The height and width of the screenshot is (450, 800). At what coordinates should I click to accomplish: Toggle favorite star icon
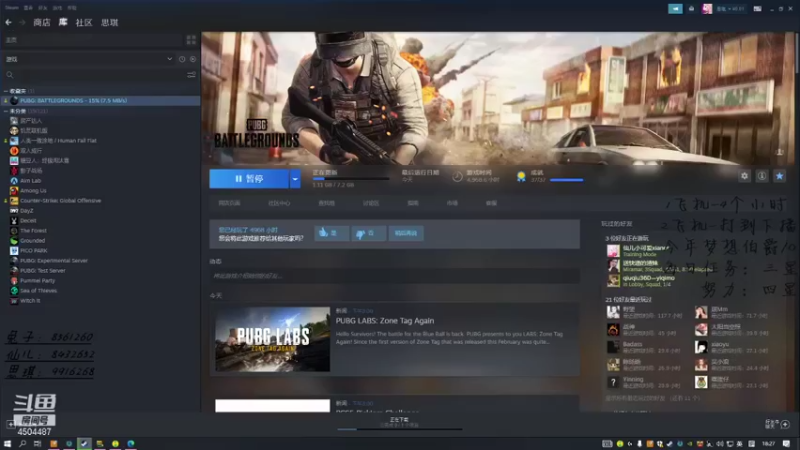(x=779, y=176)
